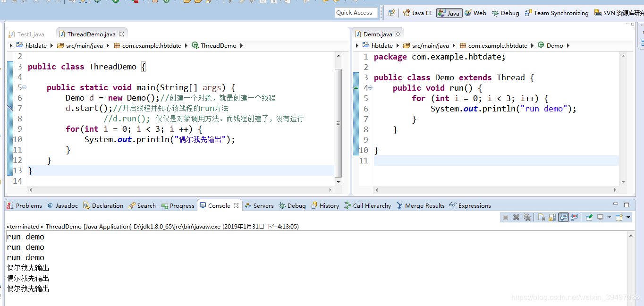Viewport: 644px width, 306px height.
Task: Expand arrow before hbtdate in Demo breadcrumb
Action: point(357,46)
